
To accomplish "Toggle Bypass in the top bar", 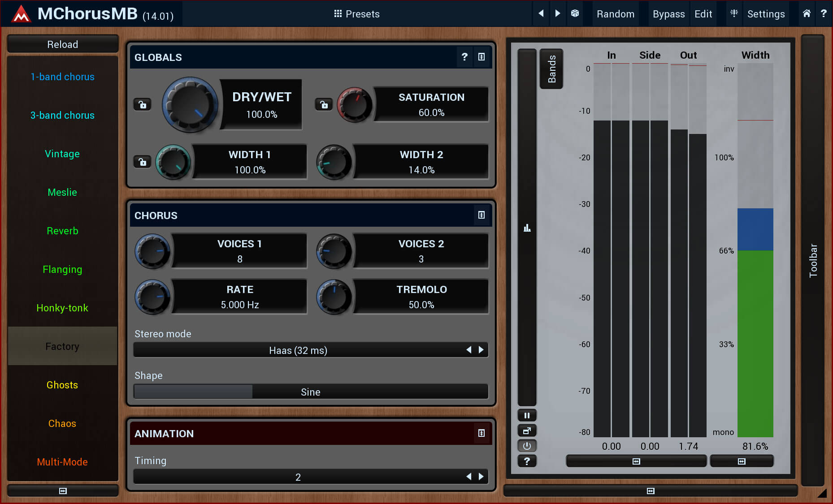I will 668,14.
